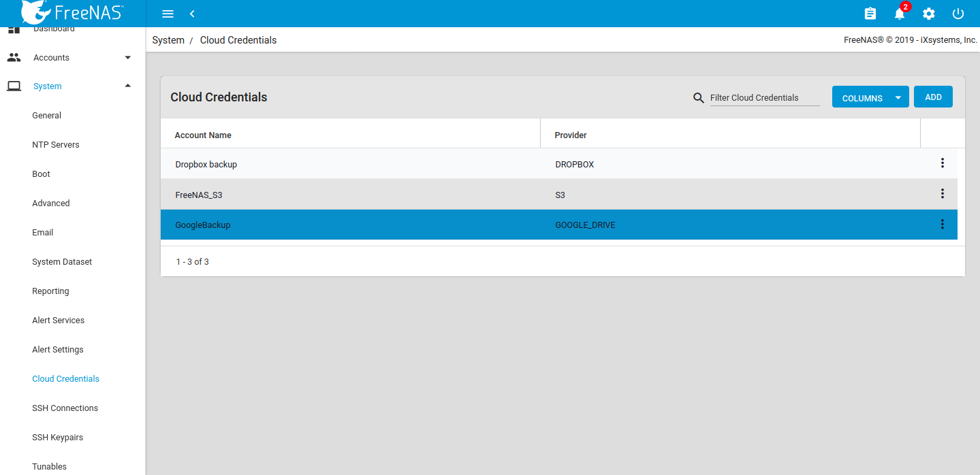Image resolution: width=980 pixels, height=475 pixels.
Task: Select the GoogleBackup account name
Action: [x=203, y=225]
